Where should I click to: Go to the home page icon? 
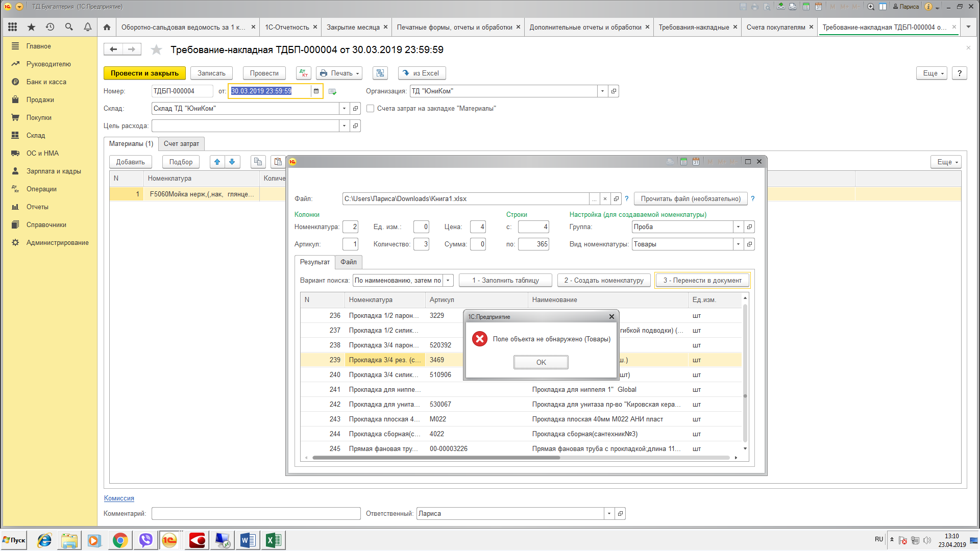click(x=107, y=27)
